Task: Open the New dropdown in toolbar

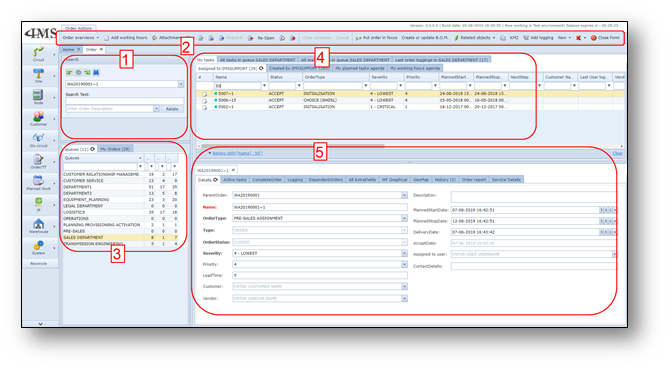Action: tap(564, 38)
